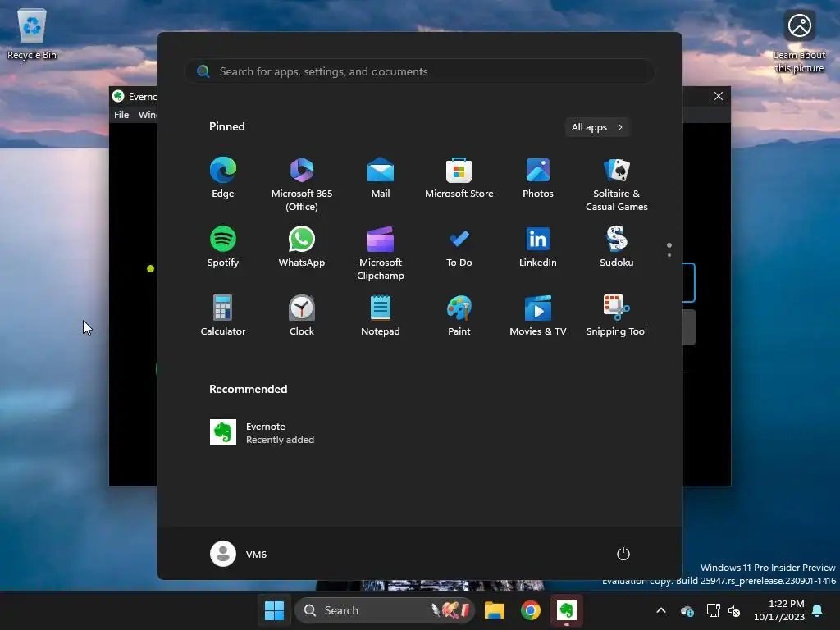Open LinkedIn app
The image size is (840, 630).
point(538,246)
